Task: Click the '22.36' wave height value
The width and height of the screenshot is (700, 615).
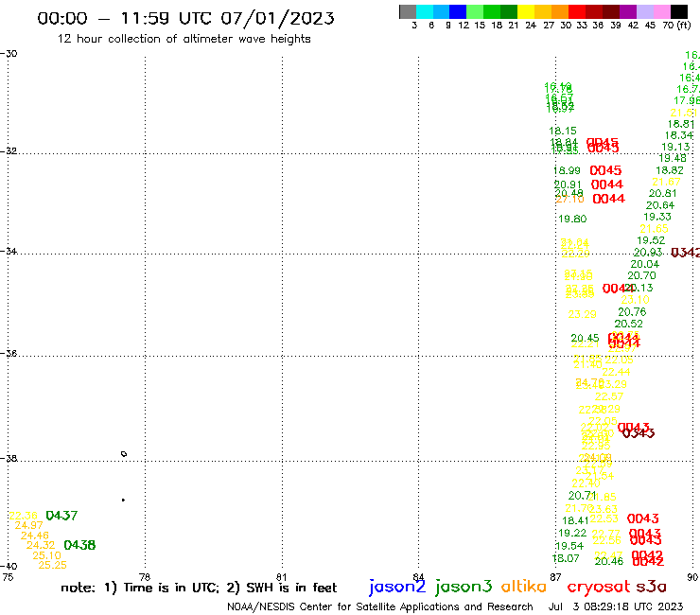Action: click(x=24, y=516)
